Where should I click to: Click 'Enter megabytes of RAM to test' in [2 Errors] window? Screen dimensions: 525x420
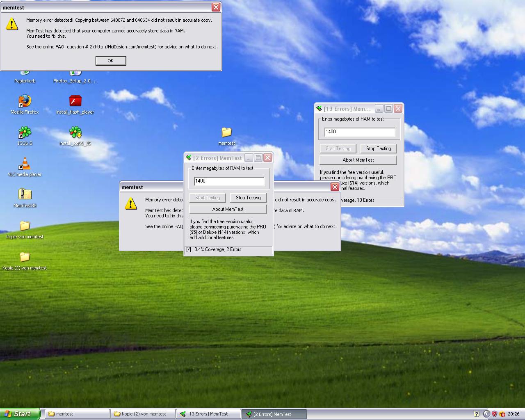(222, 168)
